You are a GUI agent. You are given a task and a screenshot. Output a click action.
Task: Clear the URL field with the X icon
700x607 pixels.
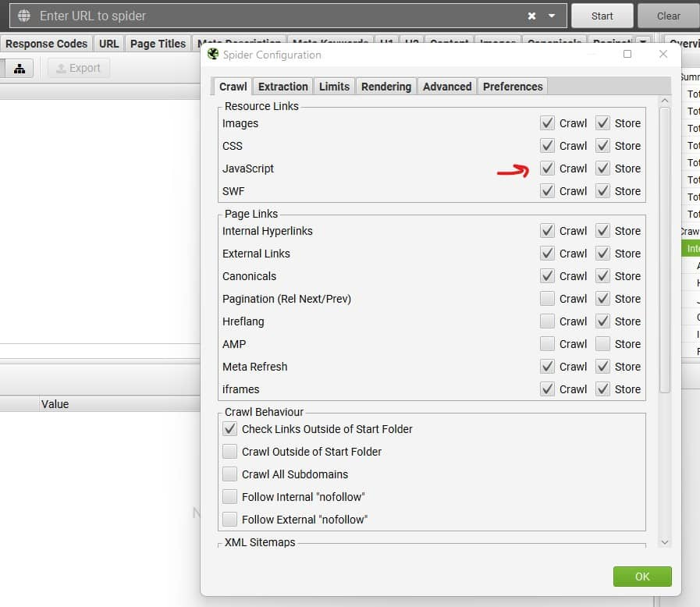click(530, 16)
